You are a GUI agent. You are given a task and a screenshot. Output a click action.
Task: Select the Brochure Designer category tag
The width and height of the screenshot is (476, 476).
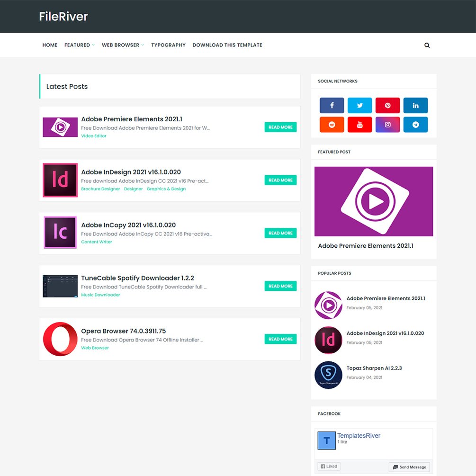(x=100, y=189)
